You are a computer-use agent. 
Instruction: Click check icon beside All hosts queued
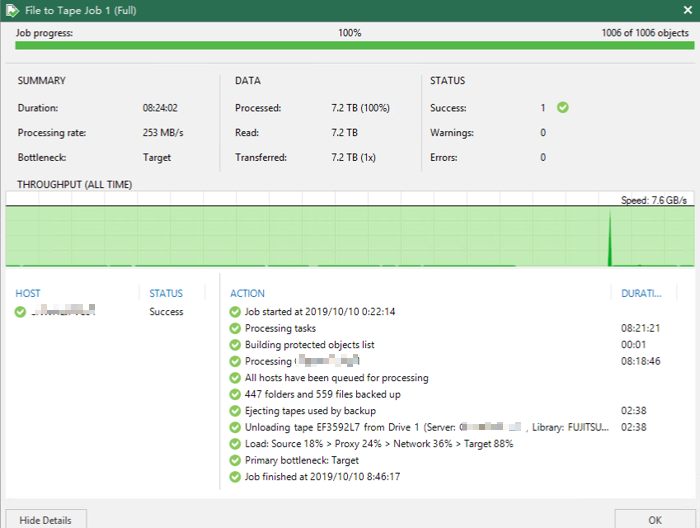[235, 378]
